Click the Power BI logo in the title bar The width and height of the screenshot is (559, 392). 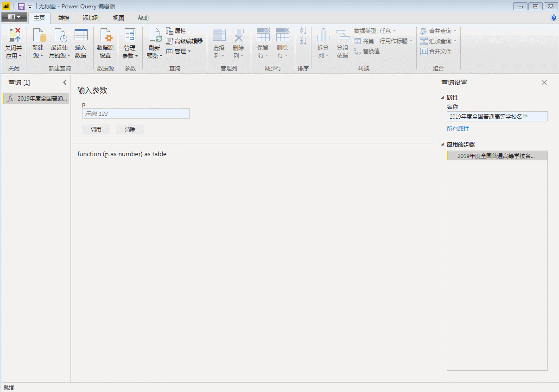(6, 6)
